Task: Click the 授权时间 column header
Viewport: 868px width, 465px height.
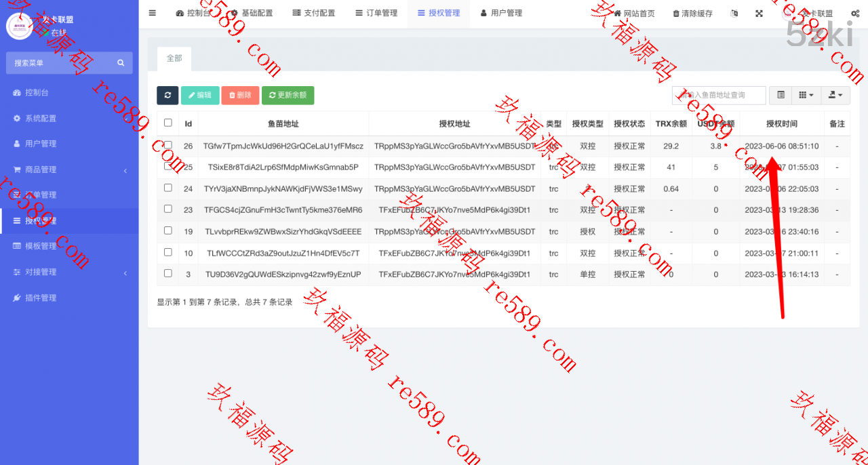Action: 782,124
